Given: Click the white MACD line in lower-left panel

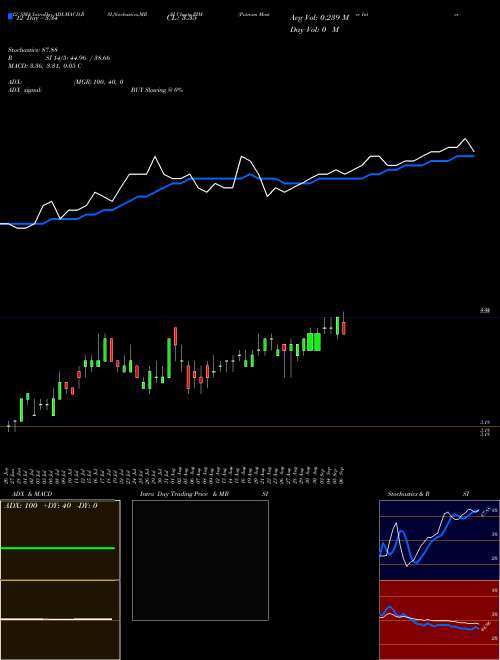Looking at the screenshot, I should pyautogui.click(x=56, y=619).
